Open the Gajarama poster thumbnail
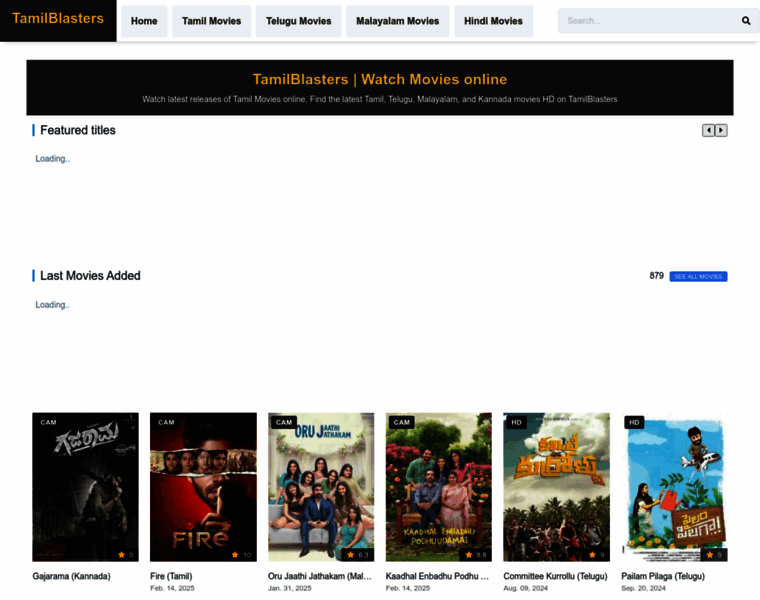The image size is (760, 600). 85,487
